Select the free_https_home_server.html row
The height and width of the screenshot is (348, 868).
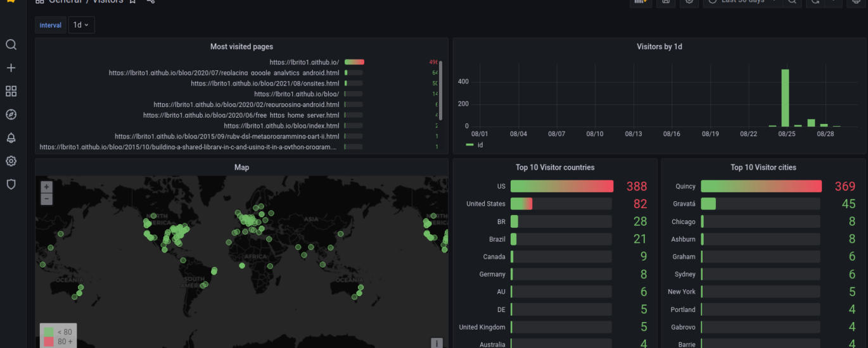tap(241, 115)
